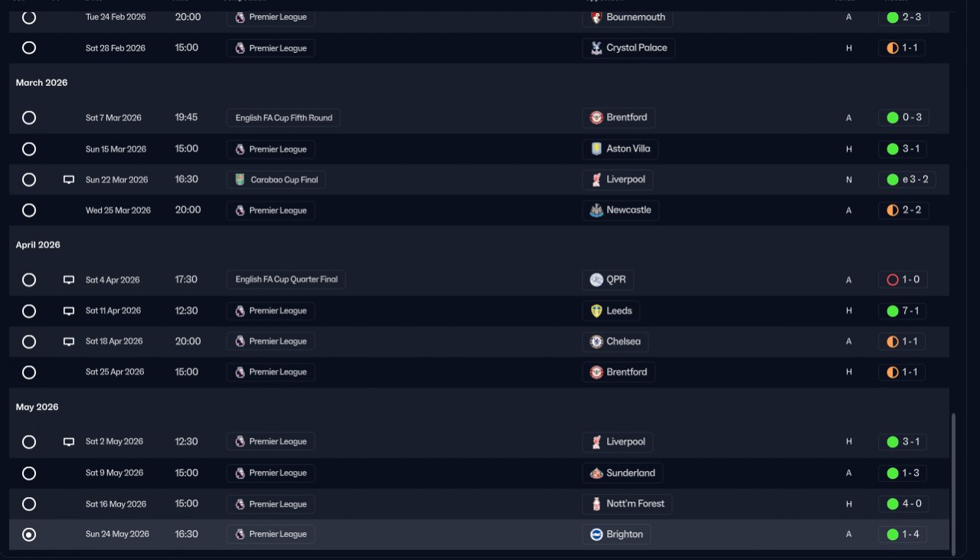Select the radio button for Brighton fixture
This screenshot has width=980, height=560.
pos(29,535)
